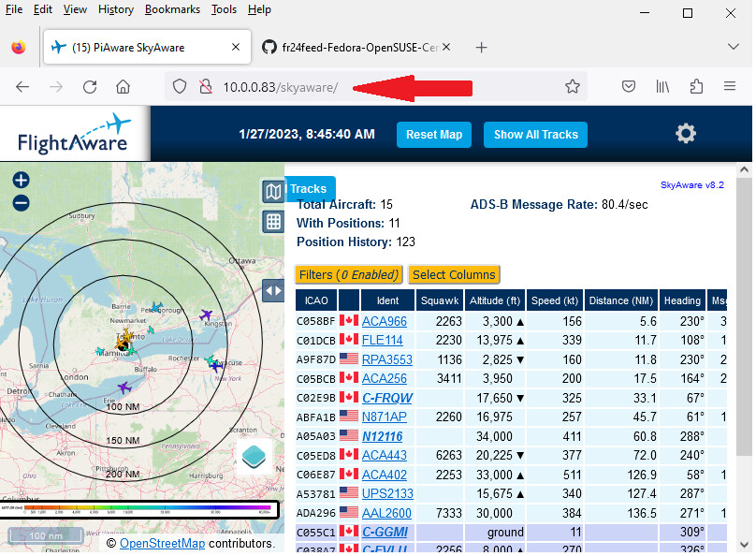Sort table by the Altitude (ft) column header
The image size is (756, 556).
pos(495,300)
